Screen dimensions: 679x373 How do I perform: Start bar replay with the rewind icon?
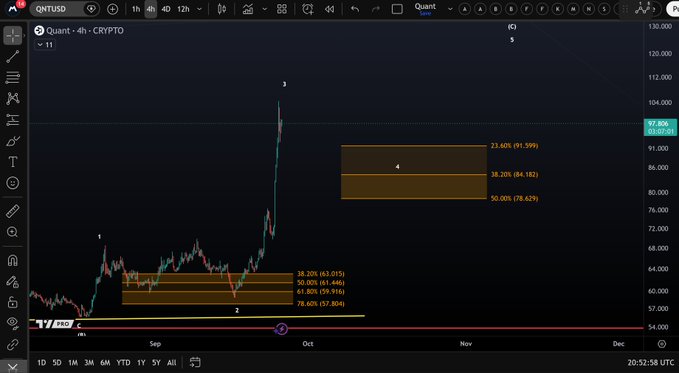tap(330, 9)
